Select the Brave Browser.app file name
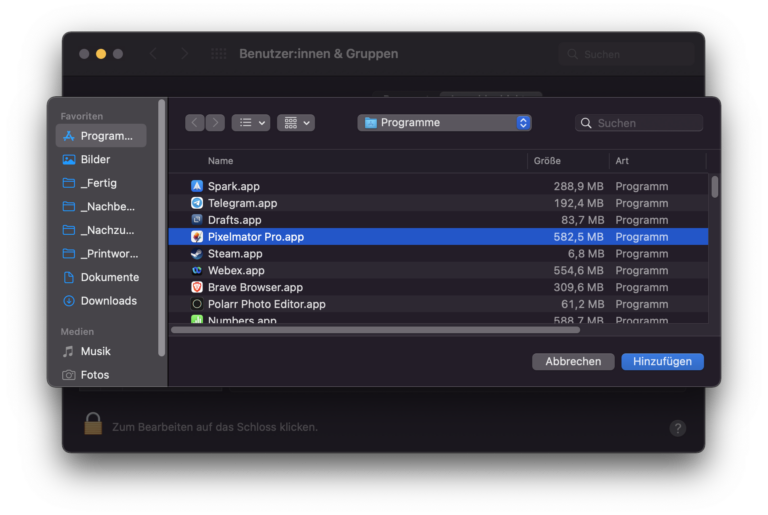This screenshot has width=768, height=515. (255, 287)
